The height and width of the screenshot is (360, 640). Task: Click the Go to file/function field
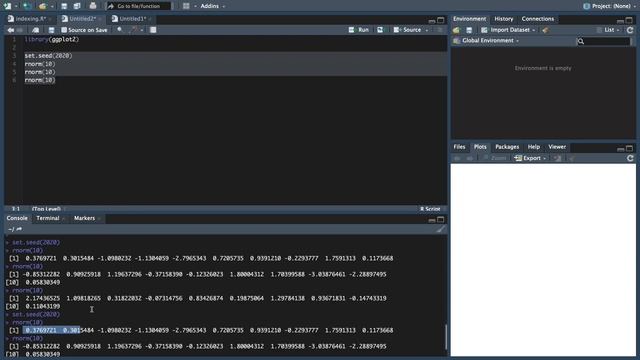[x=139, y=6]
